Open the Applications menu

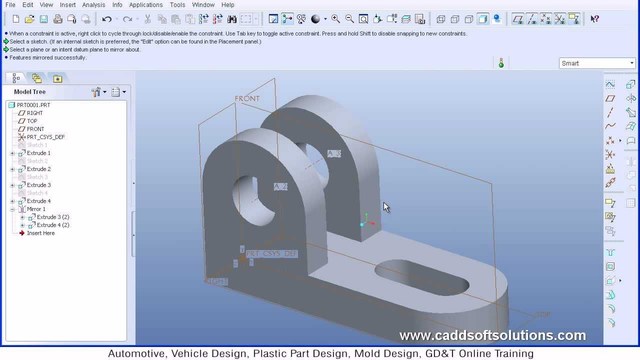coord(146,5)
